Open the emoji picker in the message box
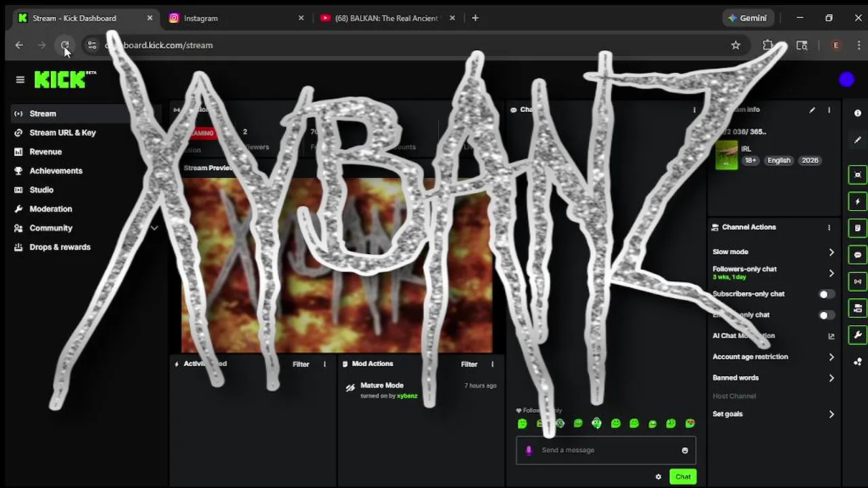This screenshot has width=868, height=488. [x=685, y=450]
